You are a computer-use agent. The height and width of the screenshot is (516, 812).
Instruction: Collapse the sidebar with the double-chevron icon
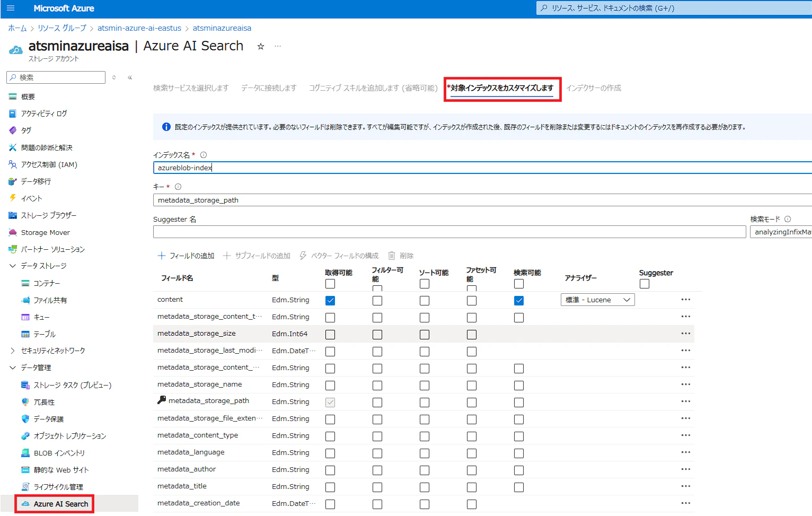tap(130, 77)
